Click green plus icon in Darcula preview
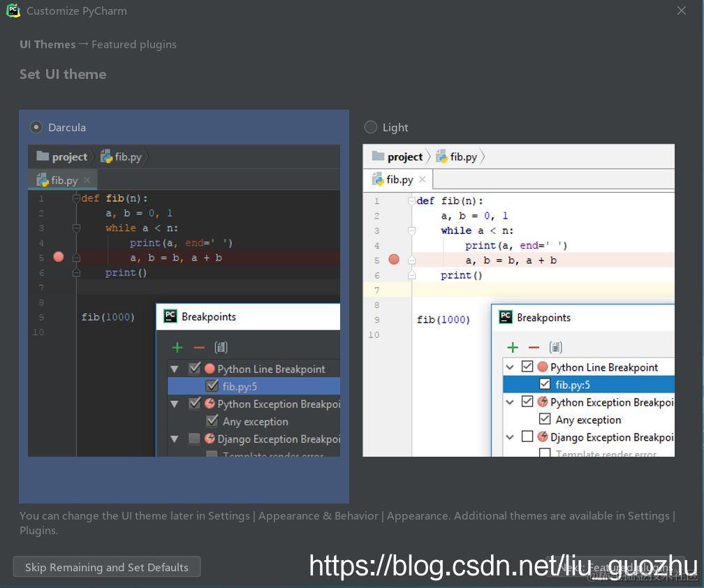 [x=177, y=347]
